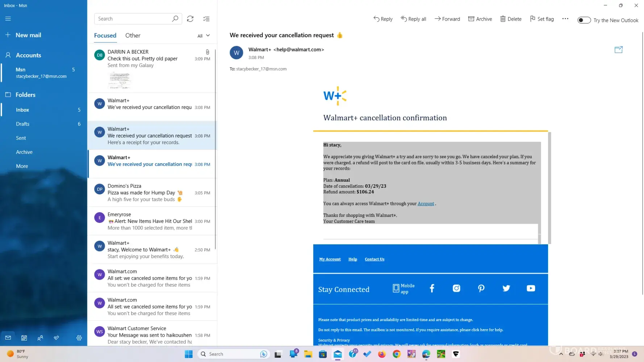
Task: Open the paper attachment thumbnail from Darrin
Action: pos(120,80)
